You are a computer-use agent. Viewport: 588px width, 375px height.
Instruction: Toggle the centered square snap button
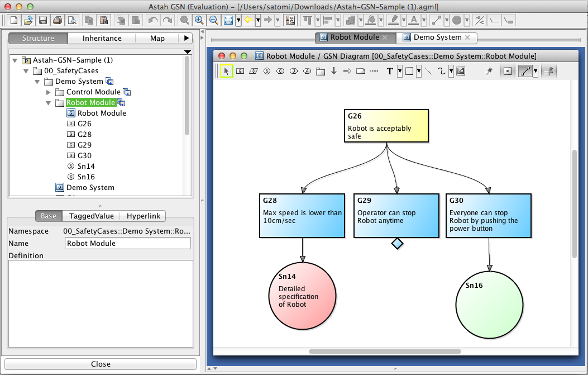pyautogui.click(x=507, y=72)
